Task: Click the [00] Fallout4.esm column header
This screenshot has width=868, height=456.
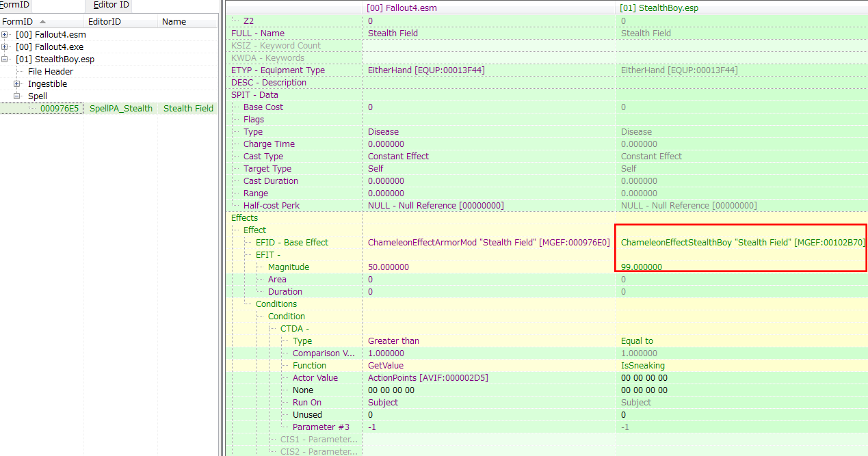Action: (488, 7)
